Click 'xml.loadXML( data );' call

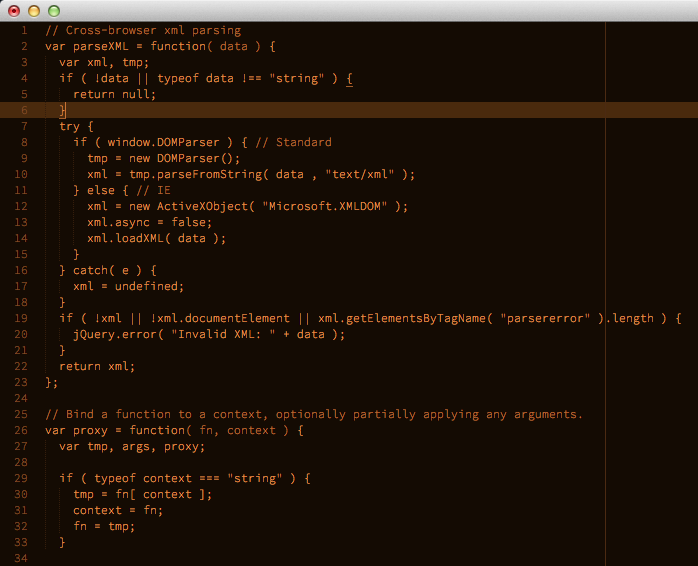157,238
